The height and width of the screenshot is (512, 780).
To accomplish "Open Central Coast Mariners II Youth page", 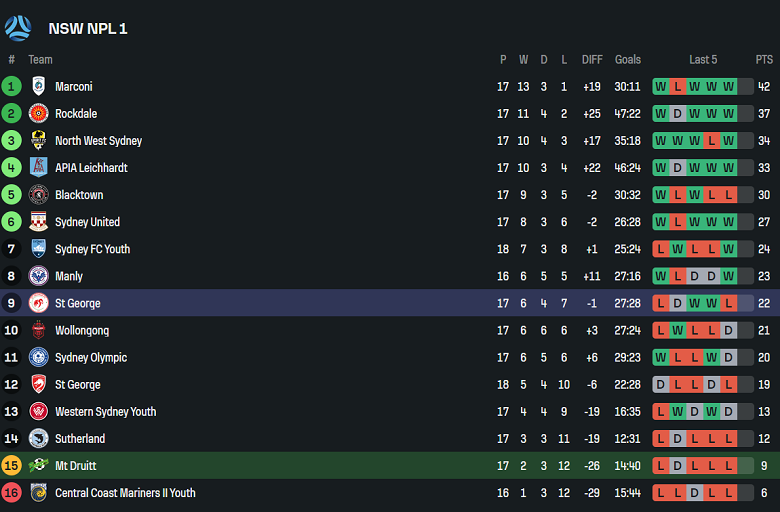I will pos(125,492).
